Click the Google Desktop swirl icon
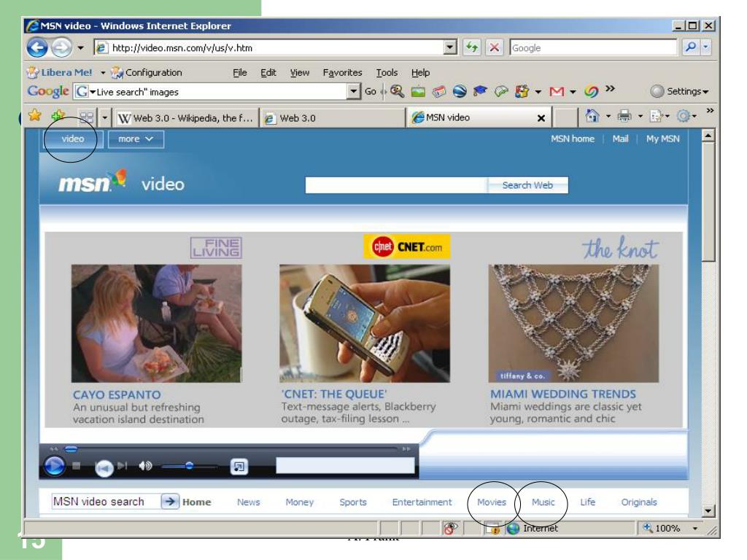Viewport: 747px width, 560px height. pos(591,91)
